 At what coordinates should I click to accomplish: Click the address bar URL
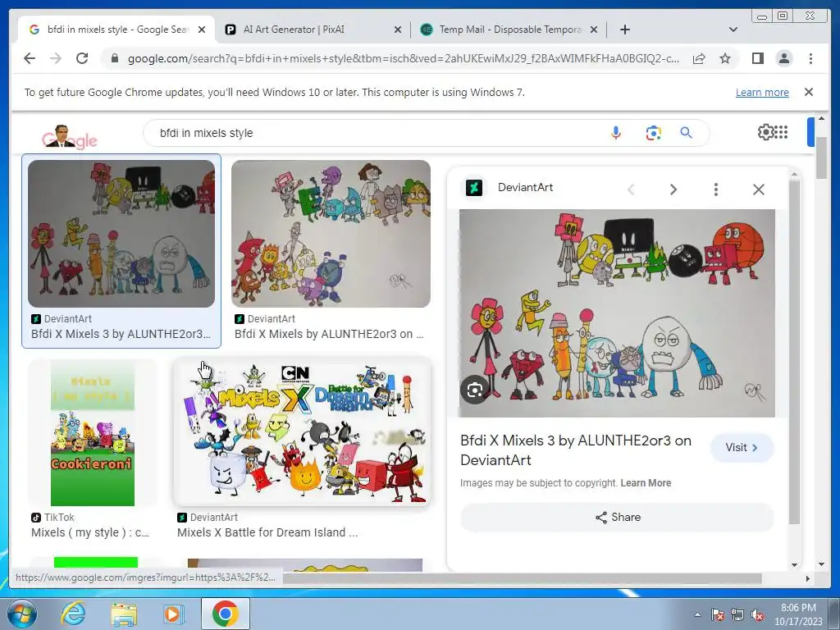pos(403,58)
